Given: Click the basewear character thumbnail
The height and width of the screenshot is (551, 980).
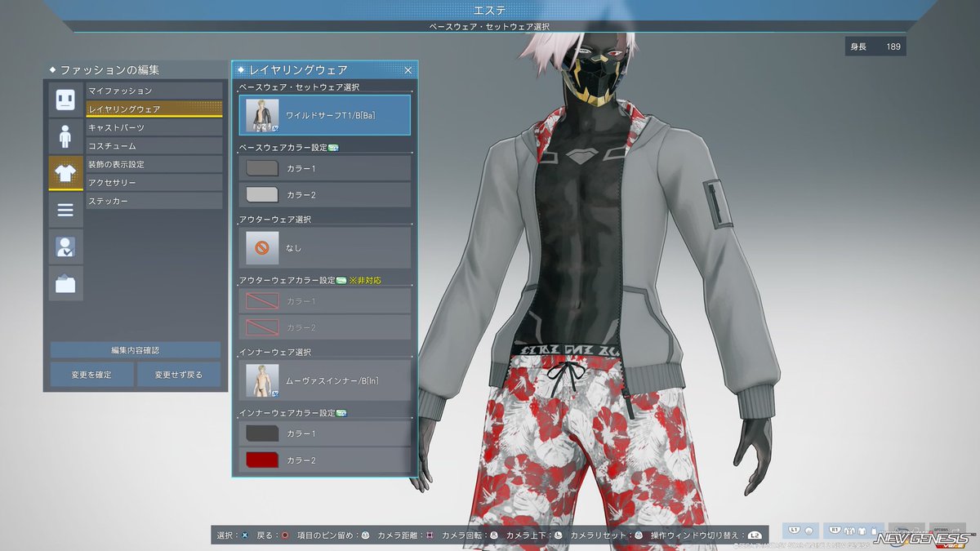Looking at the screenshot, I should tap(262, 115).
